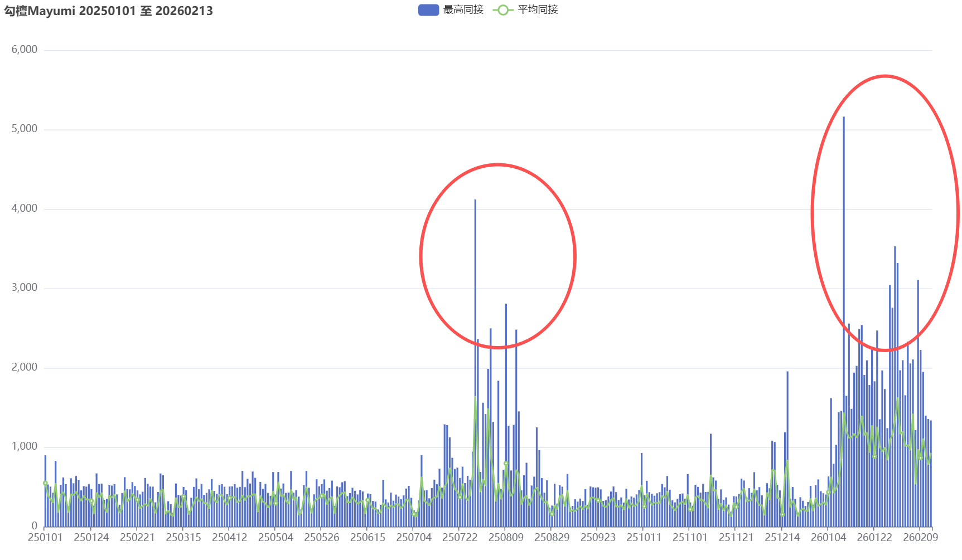Click the 6,000 y-axis label
This screenshot has height=560, width=962.
click(x=25, y=50)
